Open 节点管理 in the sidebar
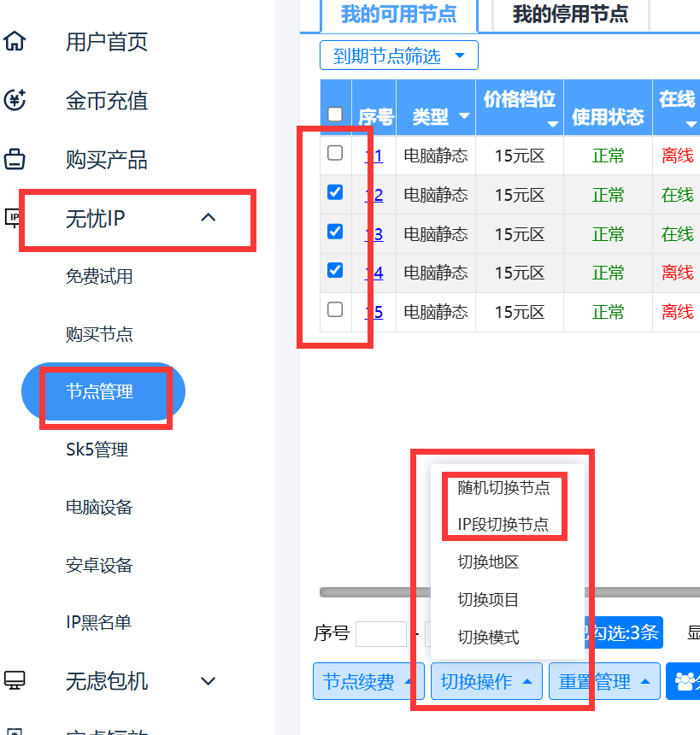The height and width of the screenshot is (735, 700). (100, 392)
